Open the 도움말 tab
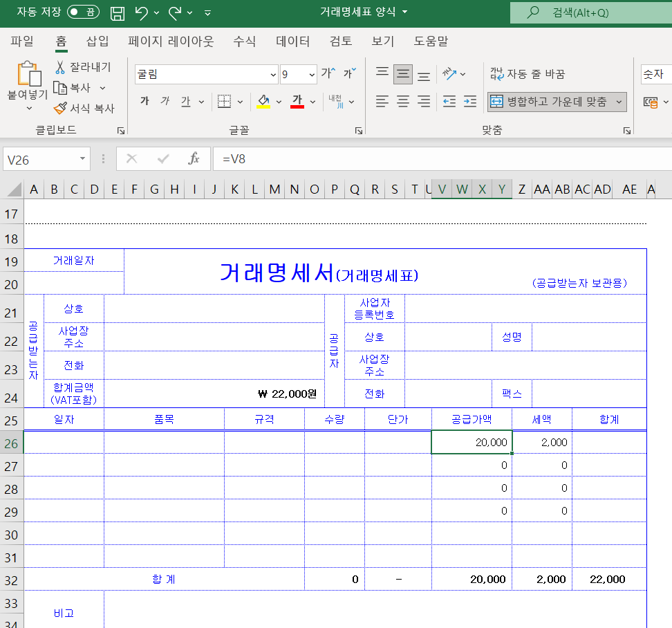Image resolution: width=672 pixels, height=628 pixels. [431, 41]
